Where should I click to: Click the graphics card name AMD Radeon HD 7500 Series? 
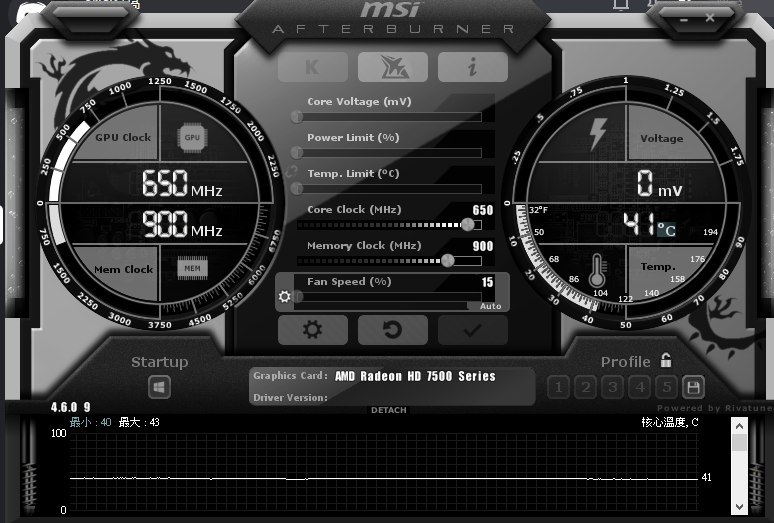(415, 376)
